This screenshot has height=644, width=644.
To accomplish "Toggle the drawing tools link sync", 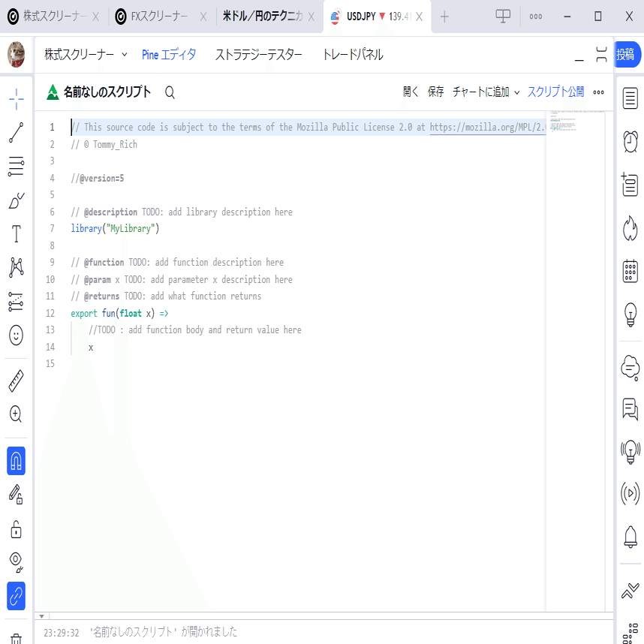I will (16, 596).
